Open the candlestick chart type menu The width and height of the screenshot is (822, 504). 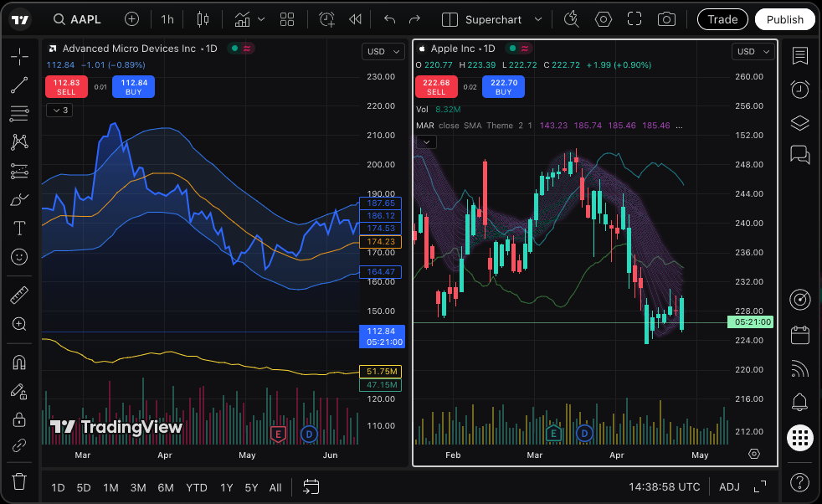point(203,19)
